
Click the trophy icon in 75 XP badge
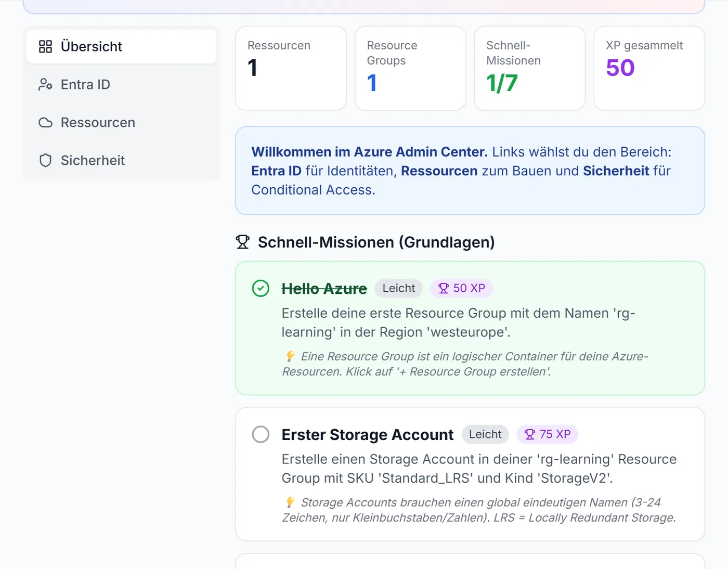pyautogui.click(x=530, y=434)
